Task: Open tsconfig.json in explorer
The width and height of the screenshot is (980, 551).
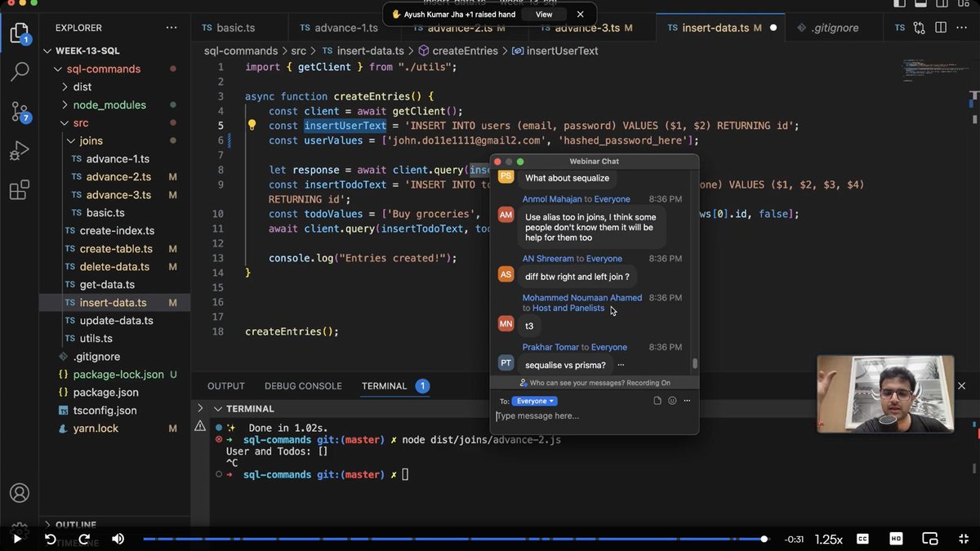Action: pyautogui.click(x=105, y=410)
